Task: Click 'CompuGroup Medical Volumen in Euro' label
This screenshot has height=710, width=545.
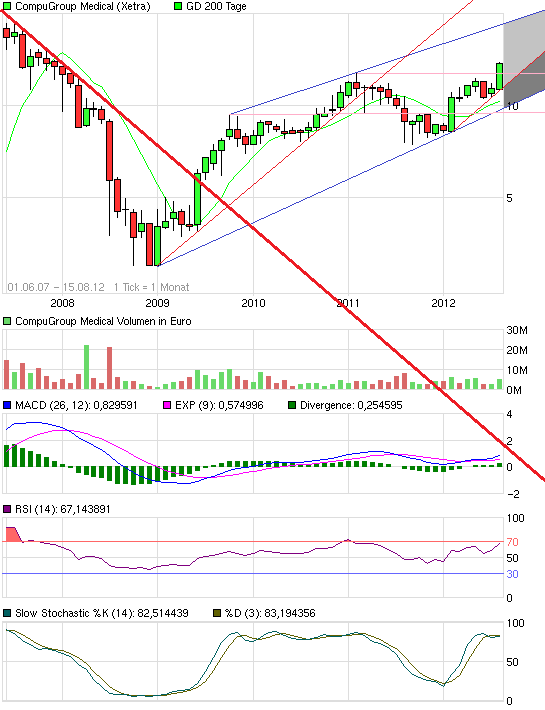Action: click(103, 321)
